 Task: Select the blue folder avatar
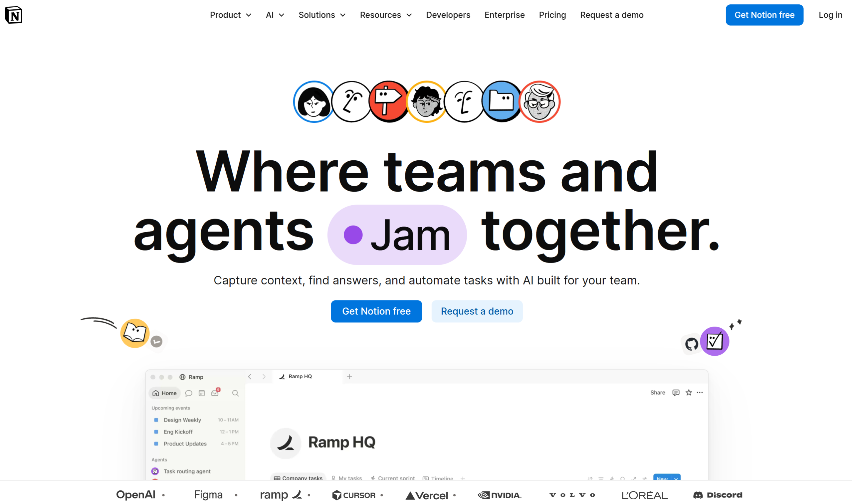pos(501,101)
